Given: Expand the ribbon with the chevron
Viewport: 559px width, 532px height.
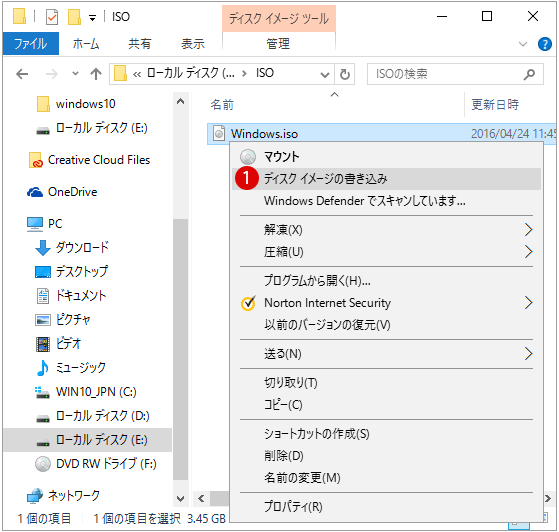Looking at the screenshot, I should 523,44.
